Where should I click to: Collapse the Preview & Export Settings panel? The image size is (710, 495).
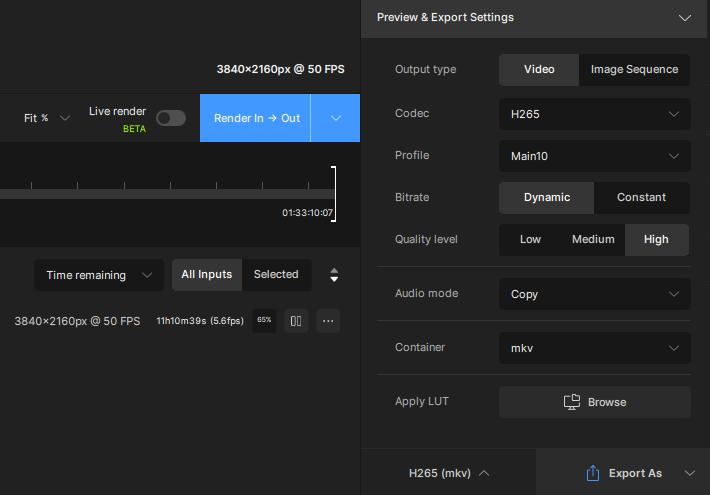pyautogui.click(x=685, y=18)
